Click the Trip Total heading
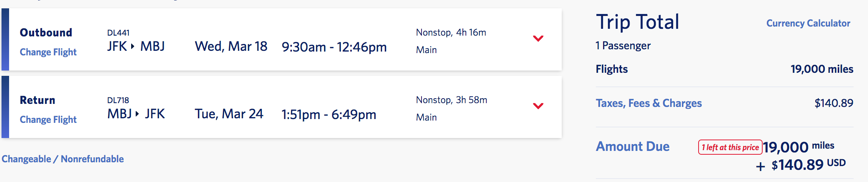Image resolution: width=868 pixels, height=182 pixels. [637, 22]
